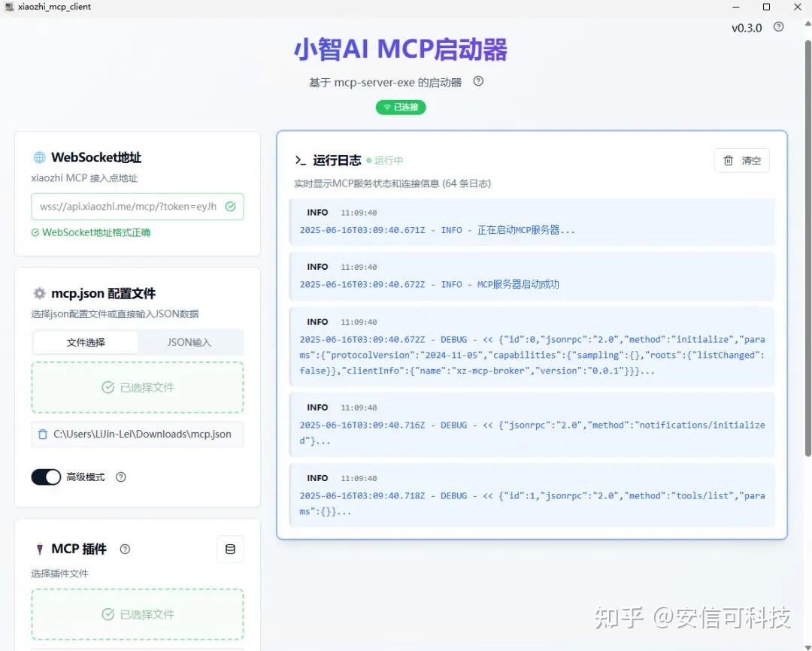The image size is (812, 651).
Task: Open the plugin database icon button
Action: click(231, 549)
